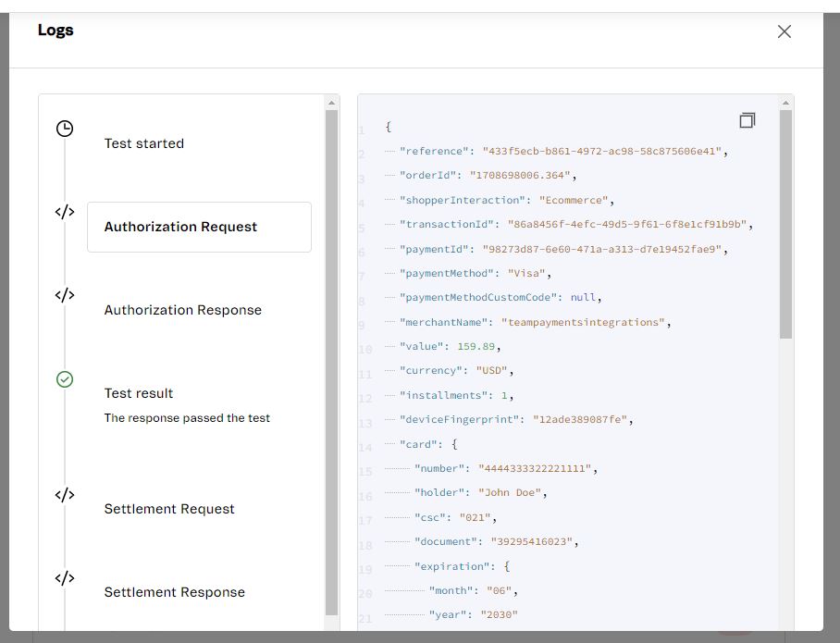Click the Test result step
This screenshot has width=840, height=643.
click(x=139, y=392)
